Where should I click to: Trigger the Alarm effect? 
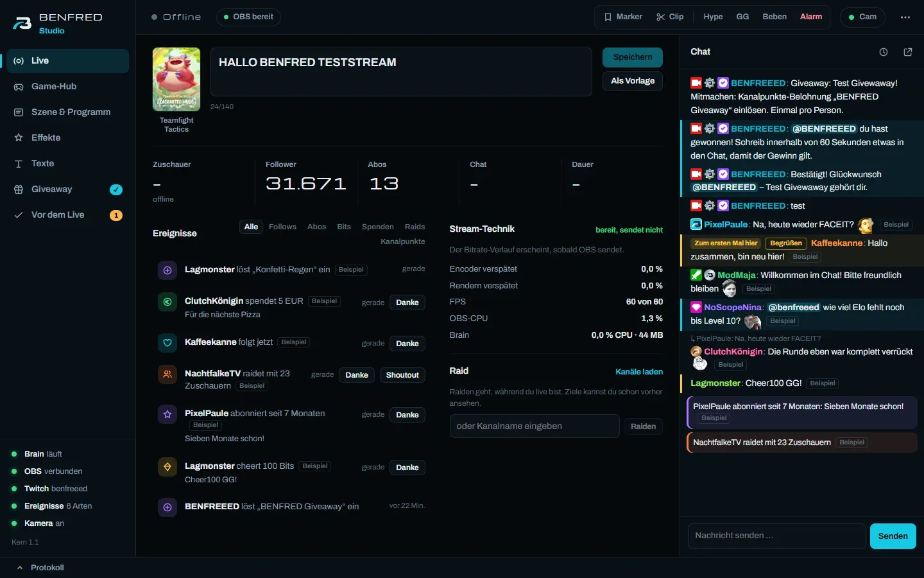tap(811, 17)
